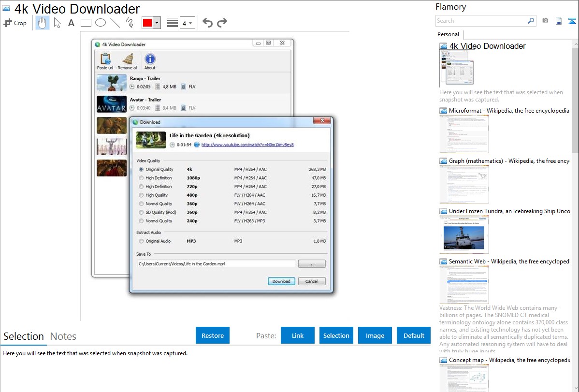
Task: Click the Download button in dialog
Action: 281,281
